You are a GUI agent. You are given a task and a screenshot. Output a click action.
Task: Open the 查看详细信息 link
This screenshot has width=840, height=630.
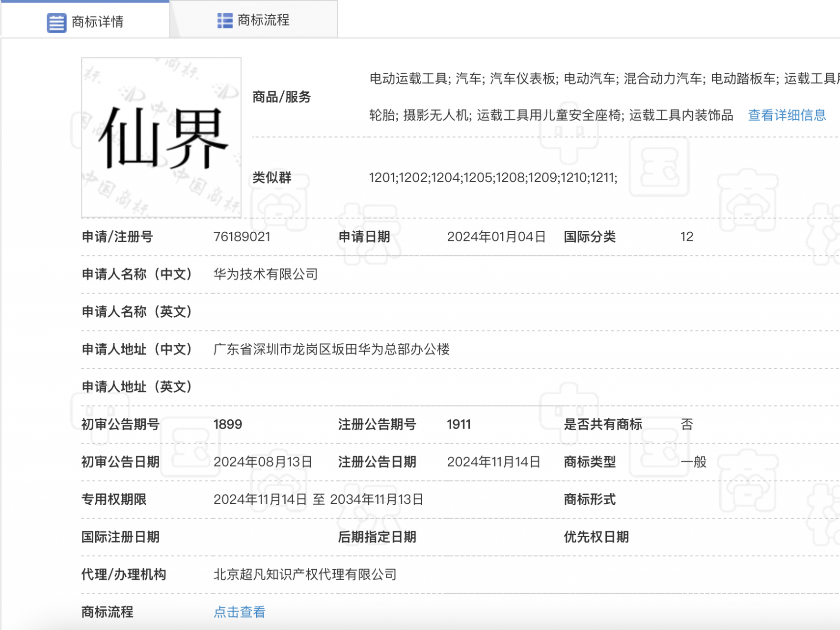click(786, 115)
